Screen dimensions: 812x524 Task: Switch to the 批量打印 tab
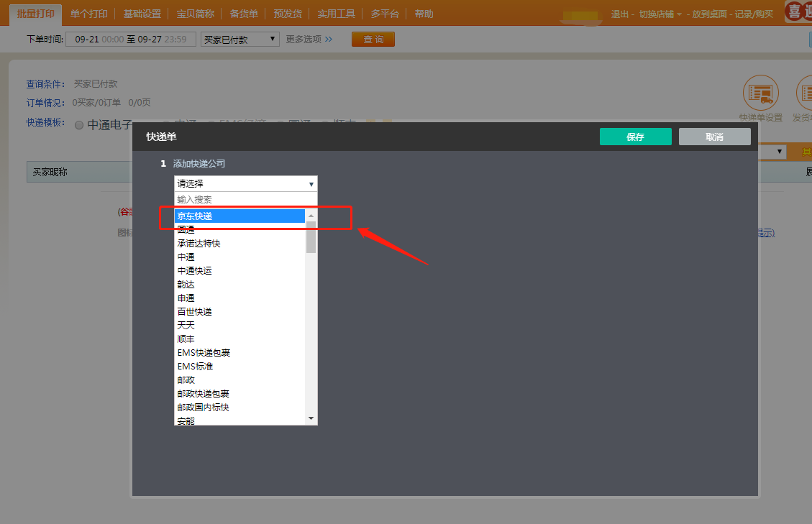click(x=36, y=14)
